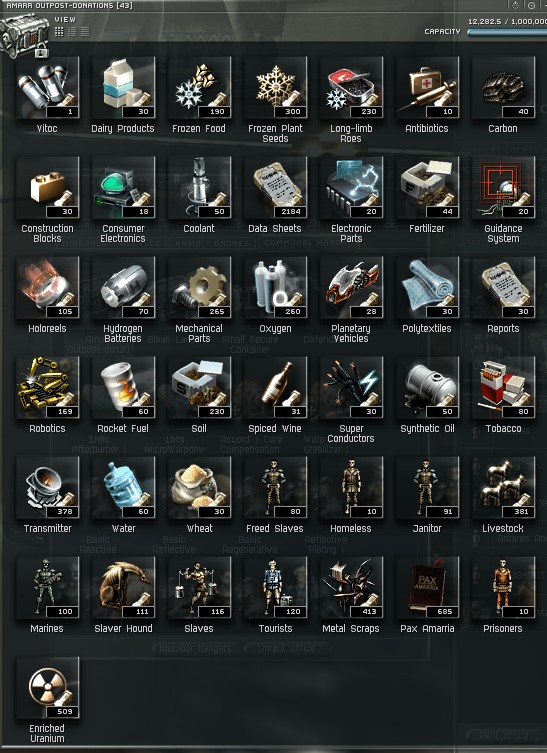The image size is (547, 753).
Task: Select the Antibiotics item
Action: [427, 88]
